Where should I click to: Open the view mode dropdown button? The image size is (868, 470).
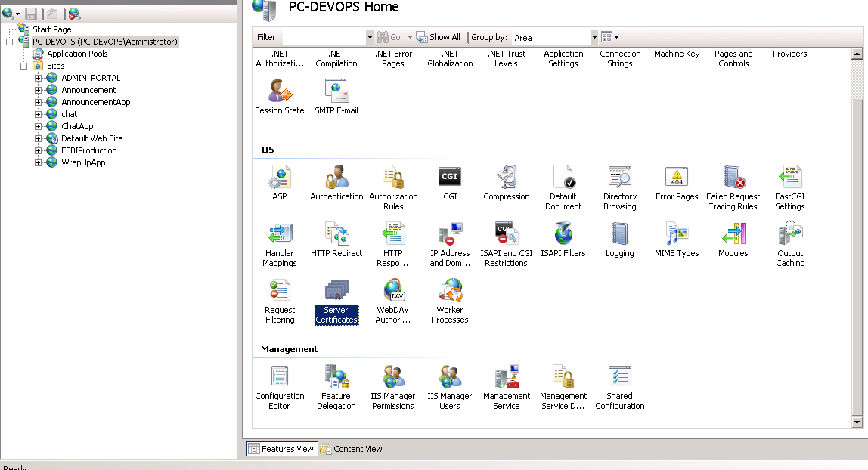(609, 37)
